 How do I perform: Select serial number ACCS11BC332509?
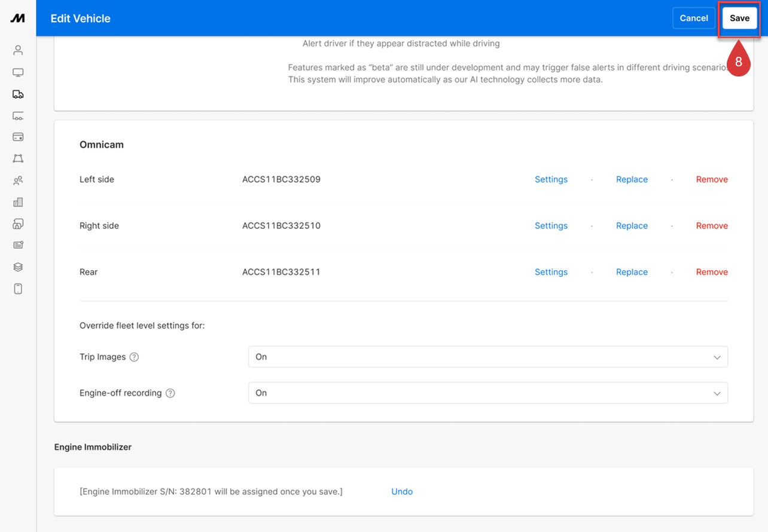tap(281, 179)
